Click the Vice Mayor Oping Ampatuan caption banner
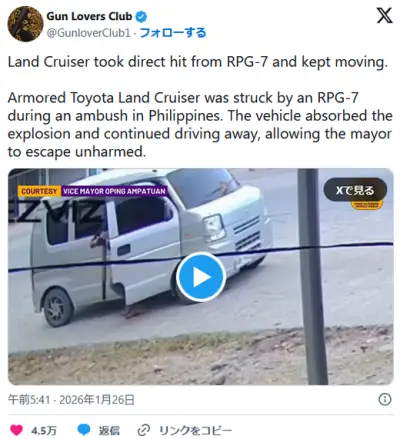400x439 pixels. [114, 191]
